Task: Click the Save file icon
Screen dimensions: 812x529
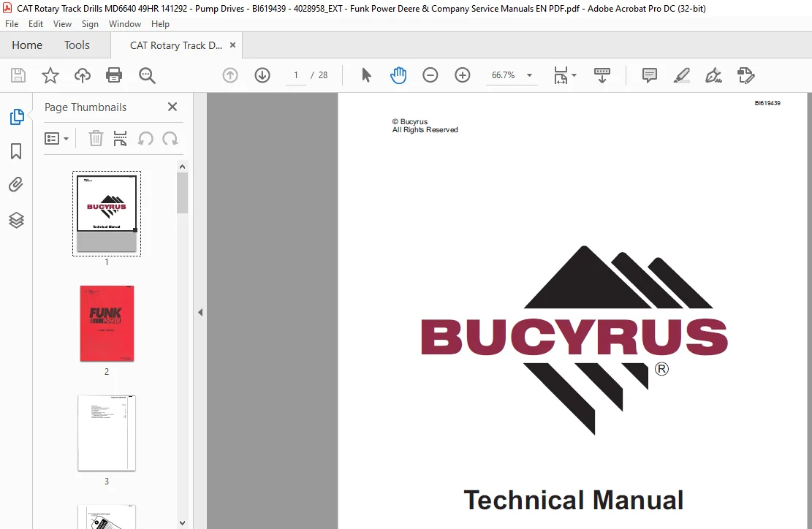Action: tap(18, 75)
